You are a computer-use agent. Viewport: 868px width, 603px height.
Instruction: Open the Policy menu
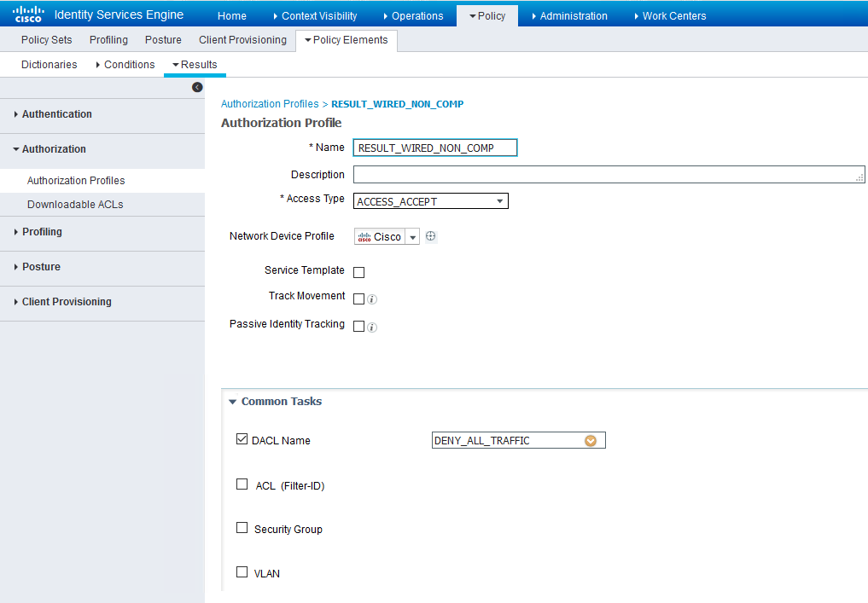click(487, 16)
